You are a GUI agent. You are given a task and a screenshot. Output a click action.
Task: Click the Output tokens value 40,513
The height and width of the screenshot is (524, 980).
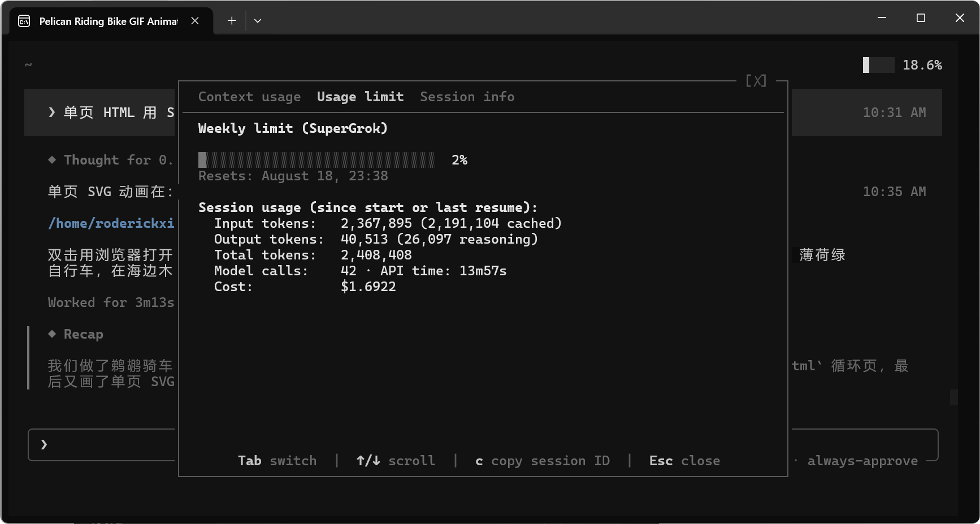click(364, 239)
